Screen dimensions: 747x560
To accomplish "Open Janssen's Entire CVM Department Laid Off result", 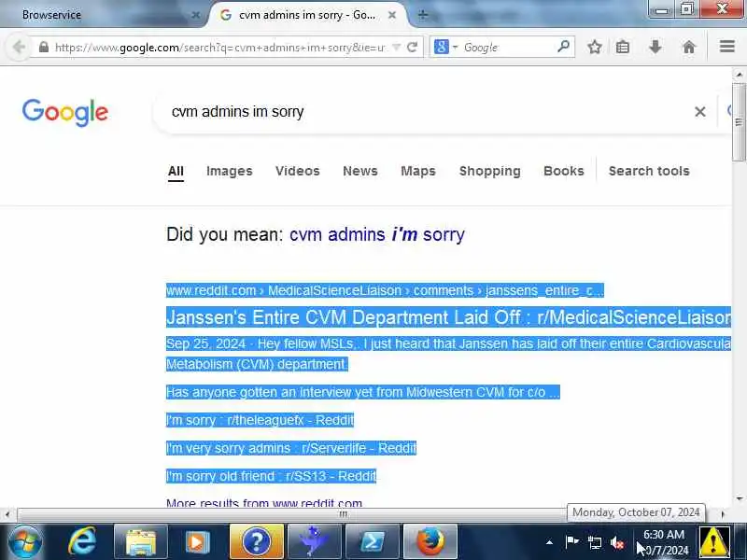I will point(449,317).
